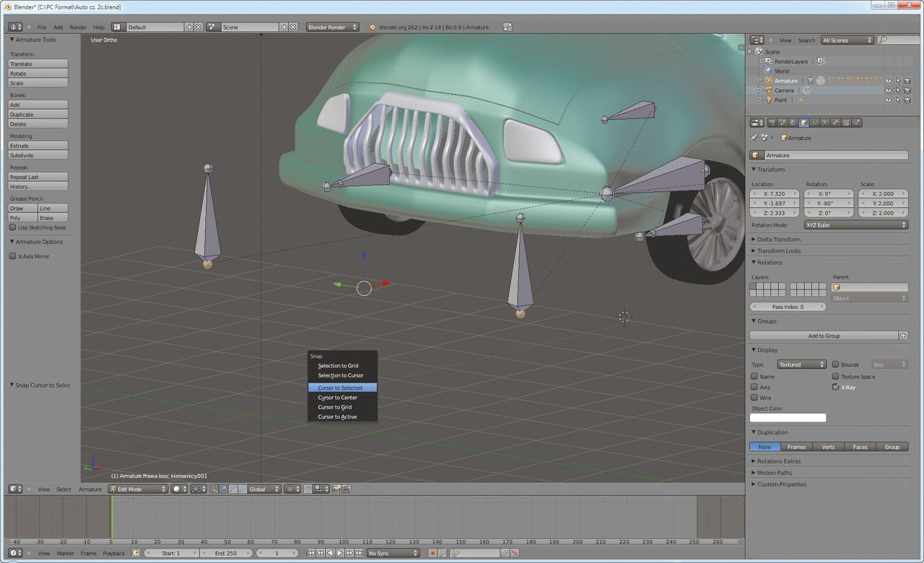
Task: Select the rotate manipulator arc icon
Action: point(233,489)
